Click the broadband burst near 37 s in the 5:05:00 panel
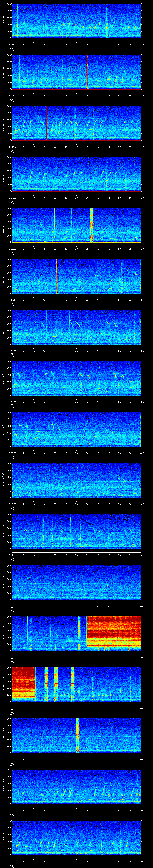This screenshot has width=153, height=868. [91, 225]
